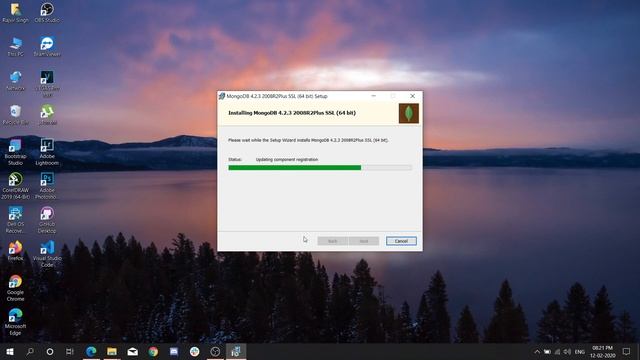
Task: Open Microsoft Edge from the taskbar
Action: point(91,351)
